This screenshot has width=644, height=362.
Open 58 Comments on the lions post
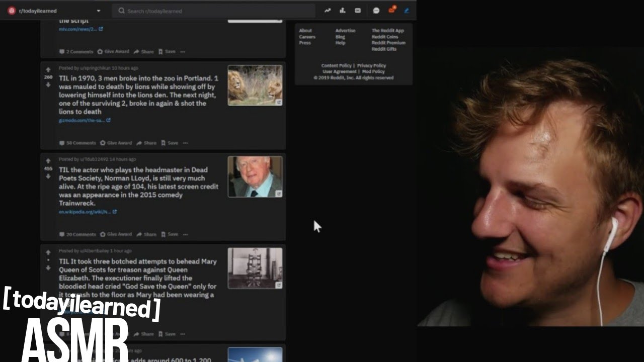tap(77, 143)
